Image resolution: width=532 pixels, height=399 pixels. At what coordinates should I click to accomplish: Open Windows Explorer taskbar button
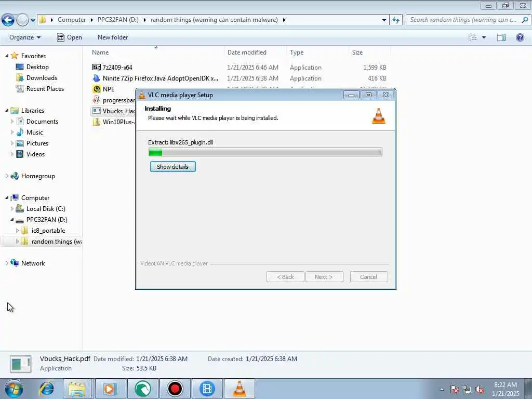pos(77,389)
